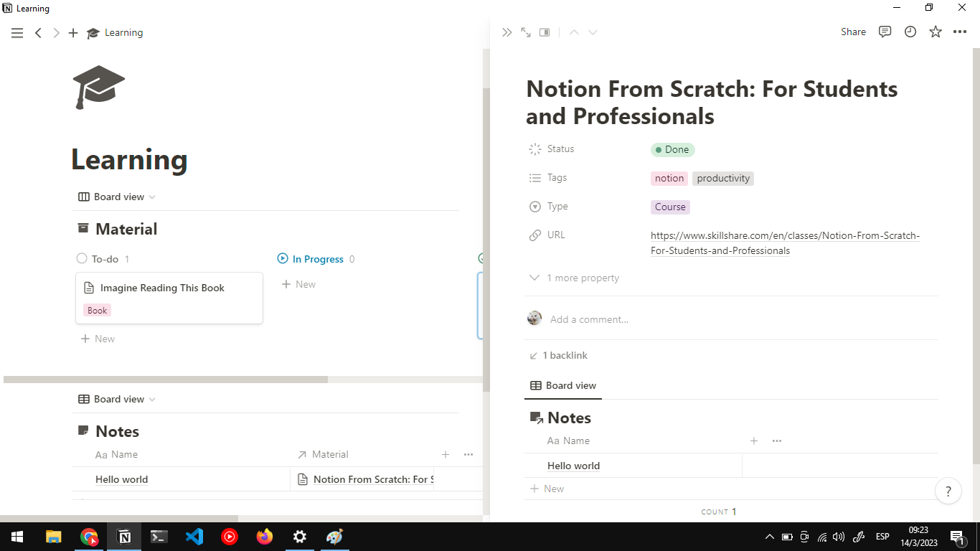Image resolution: width=980 pixels, height=551 pixels.
Task: Click the Done status badge
Action: coord(673,150)
